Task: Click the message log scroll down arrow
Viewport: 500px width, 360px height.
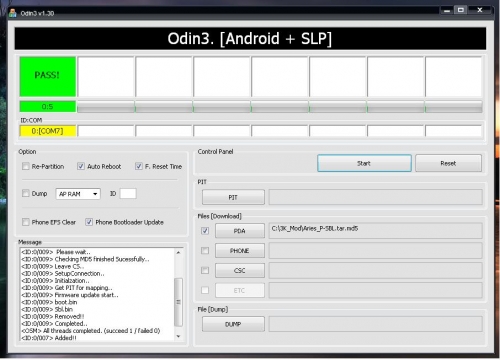Action: click(x=178, y=336)
